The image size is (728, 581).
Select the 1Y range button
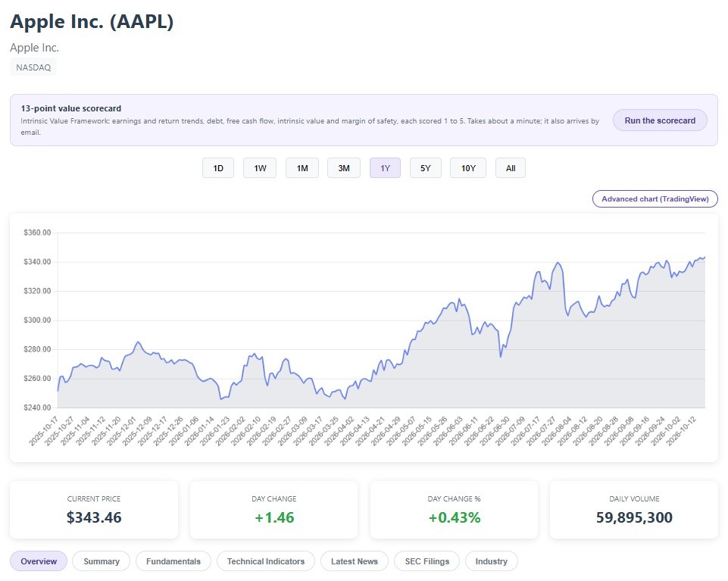[x=385, y=168]
